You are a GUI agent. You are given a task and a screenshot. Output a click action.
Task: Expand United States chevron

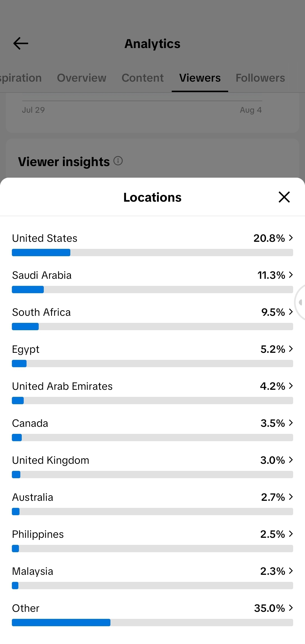point(291,238)
